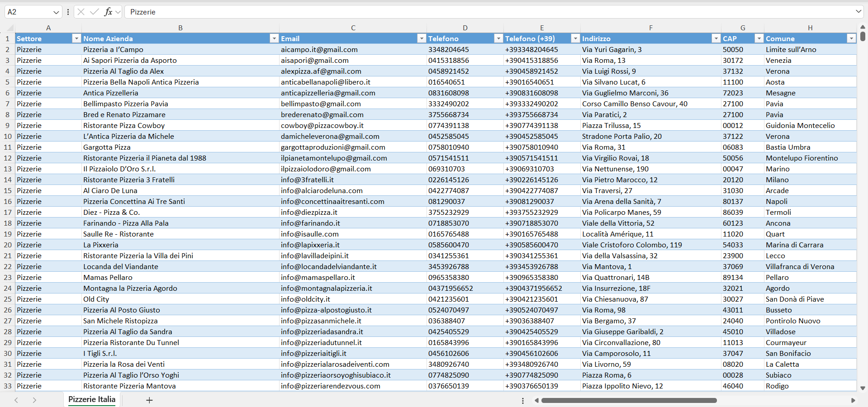
Task: Click the horizontal scrollbar left arrow
Action: [536, 400]
